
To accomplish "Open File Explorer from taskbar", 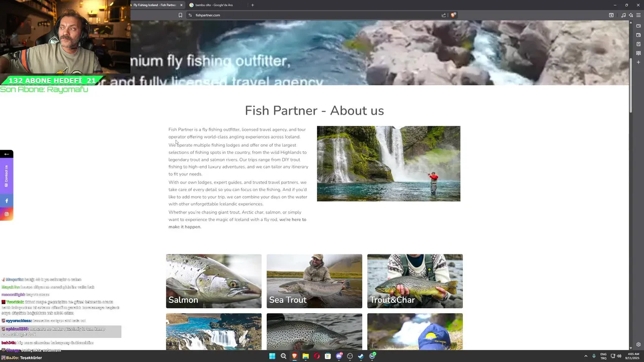I will pos(305,356).
